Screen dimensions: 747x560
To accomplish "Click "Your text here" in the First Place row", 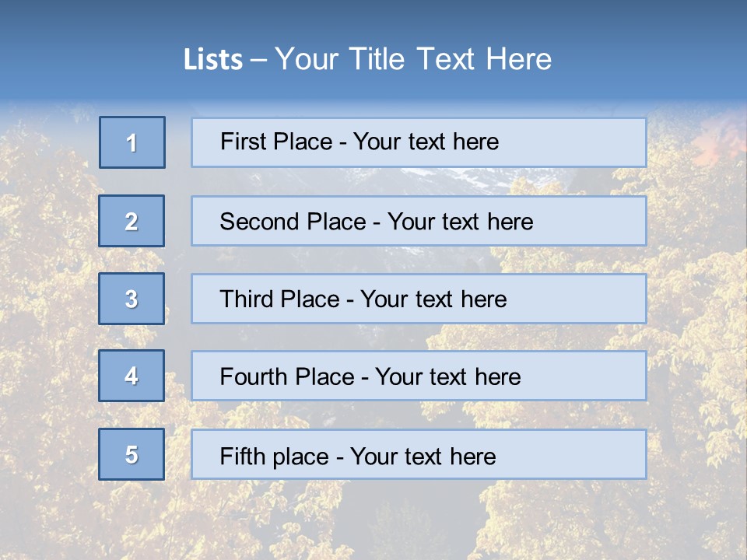I will point(426,142).
